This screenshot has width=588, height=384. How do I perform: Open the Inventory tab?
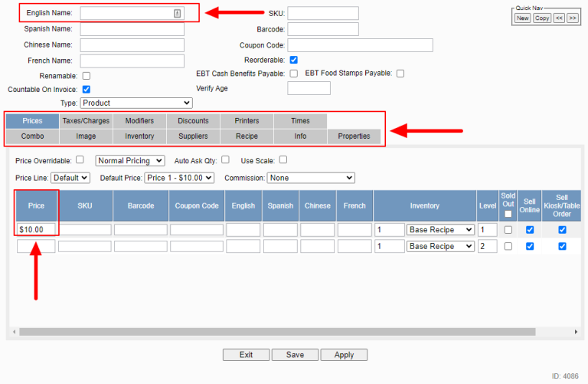[x=139, y=136]
